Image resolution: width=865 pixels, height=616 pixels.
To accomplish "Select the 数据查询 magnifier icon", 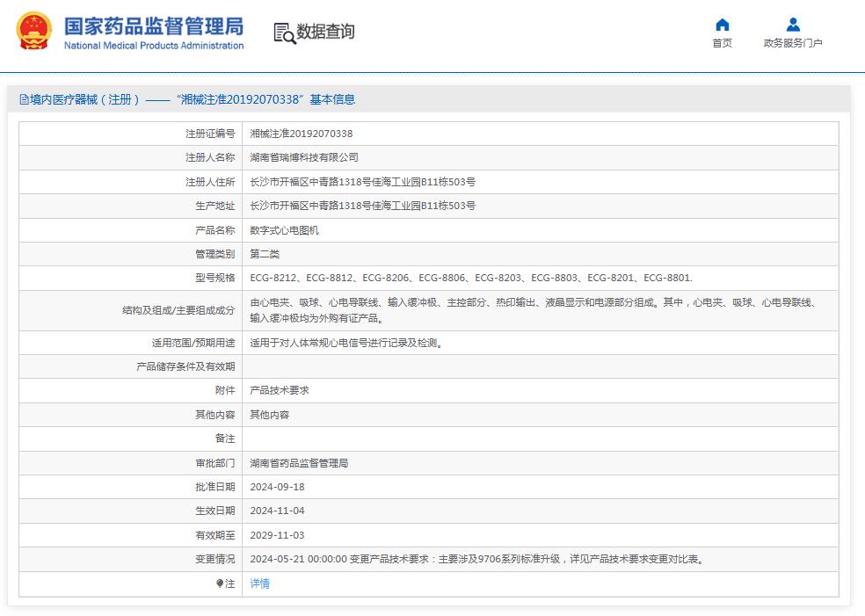I will point(283,33).
